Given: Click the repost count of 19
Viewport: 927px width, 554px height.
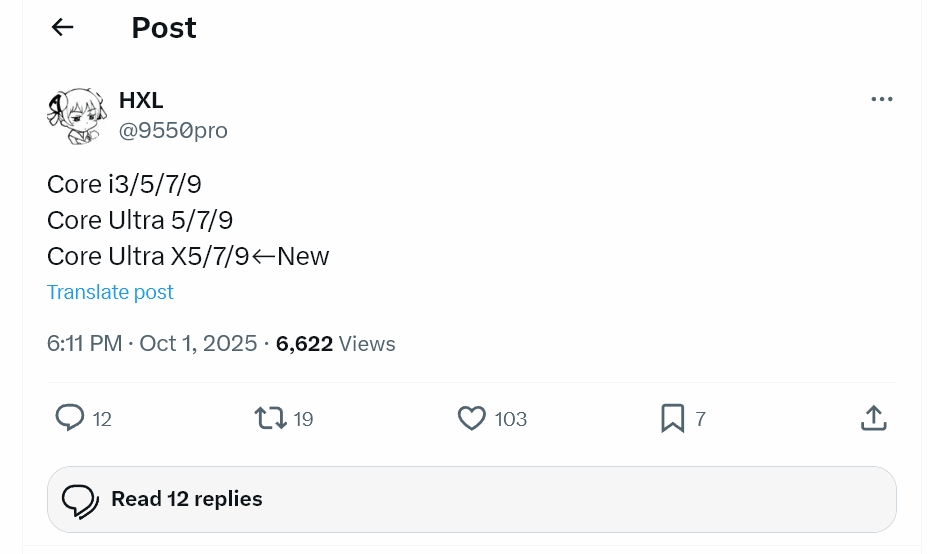Looking at the screenshot, I should 303,420.
